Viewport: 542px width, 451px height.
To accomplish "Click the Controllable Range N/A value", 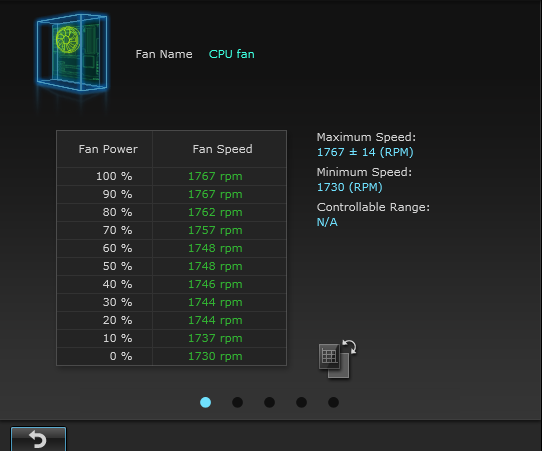I will 327,222.
